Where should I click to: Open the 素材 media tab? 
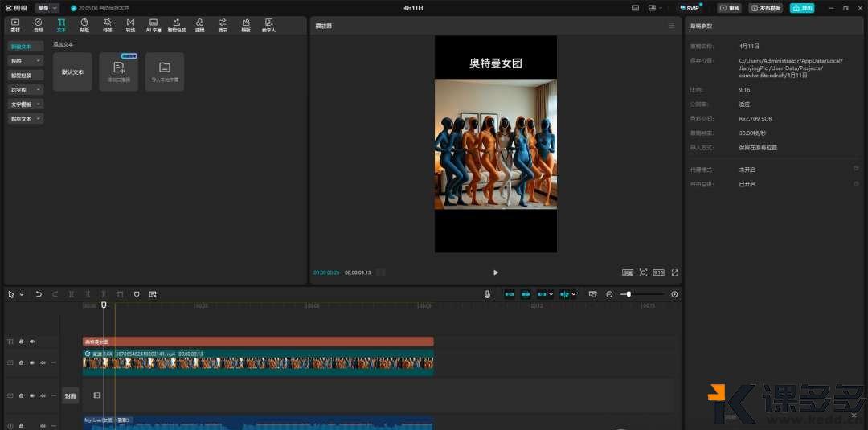coord(15,25)
